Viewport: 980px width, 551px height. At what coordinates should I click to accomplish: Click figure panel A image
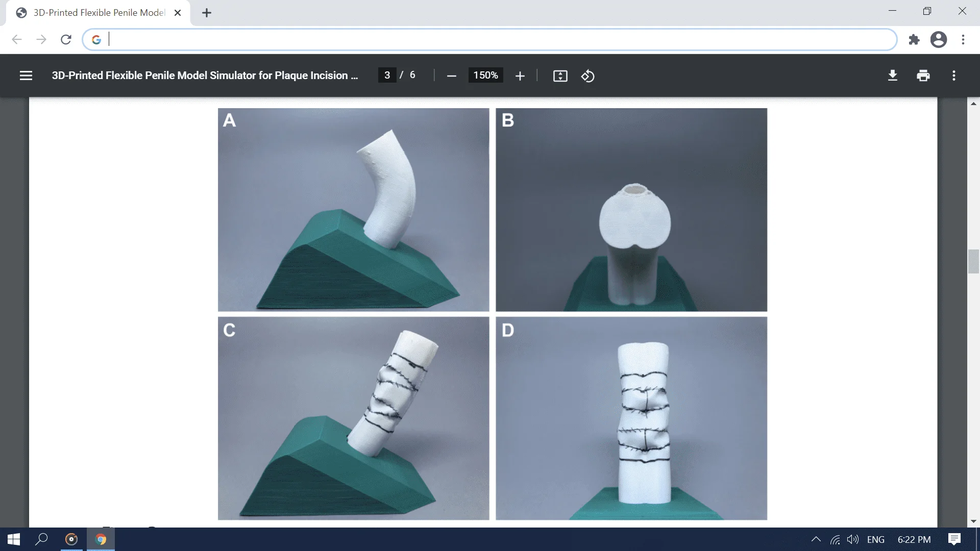pyautogui.click(x=353, y=210)
